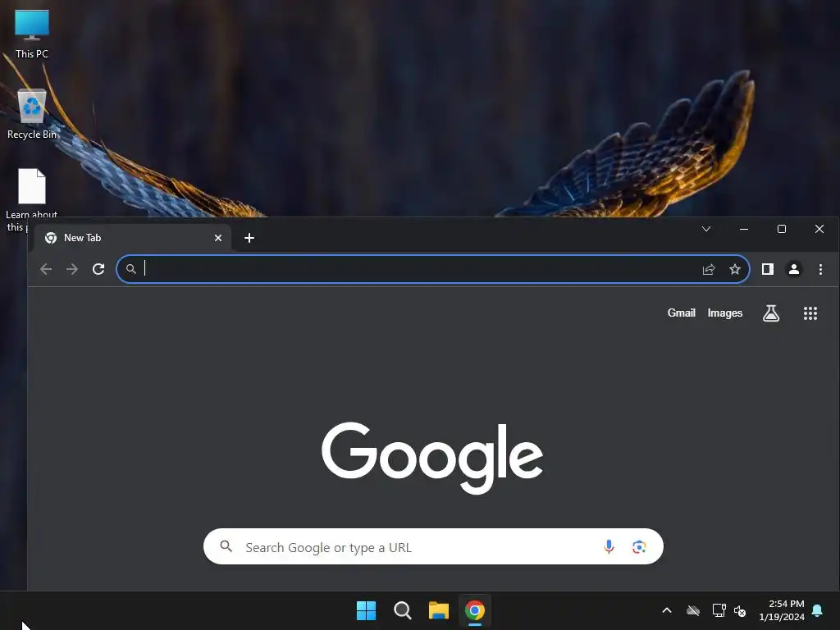Screen dimensions: 840x630
Task: Click the search icon inside the address bar
Action: coord(130,269)
